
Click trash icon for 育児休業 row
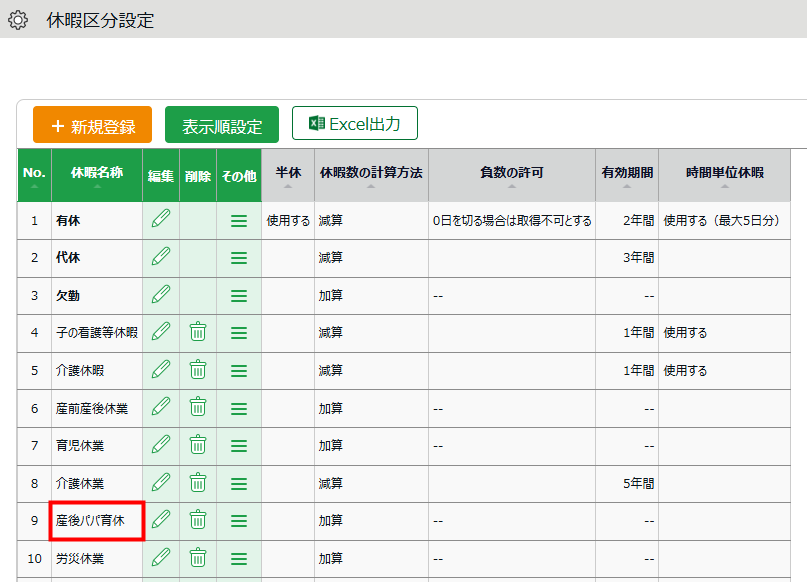coord(198,445)
